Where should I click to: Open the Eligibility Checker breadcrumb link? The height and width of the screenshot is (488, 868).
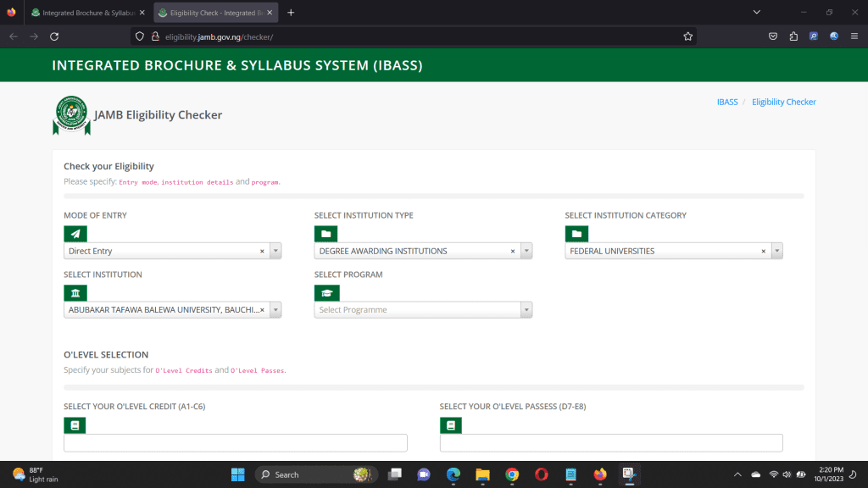(783, 102)
